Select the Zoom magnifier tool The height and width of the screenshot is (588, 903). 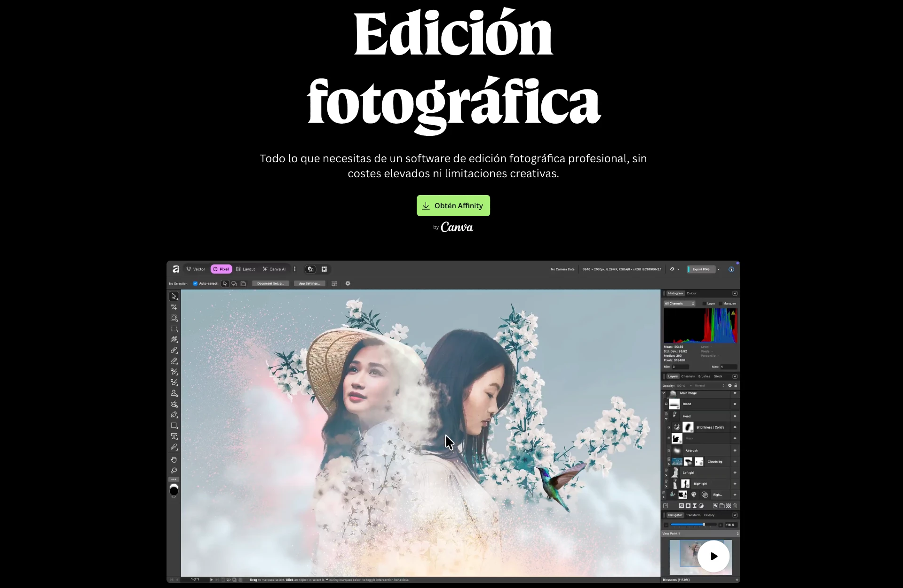pyautogui.click(x=174, y=470)
